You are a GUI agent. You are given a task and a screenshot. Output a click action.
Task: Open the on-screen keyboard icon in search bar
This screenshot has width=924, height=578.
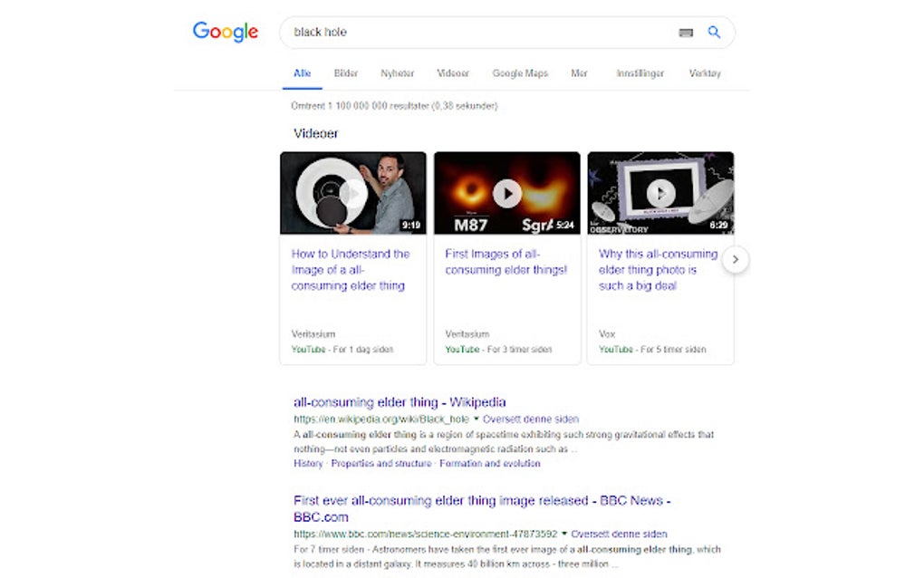[686, 32]
